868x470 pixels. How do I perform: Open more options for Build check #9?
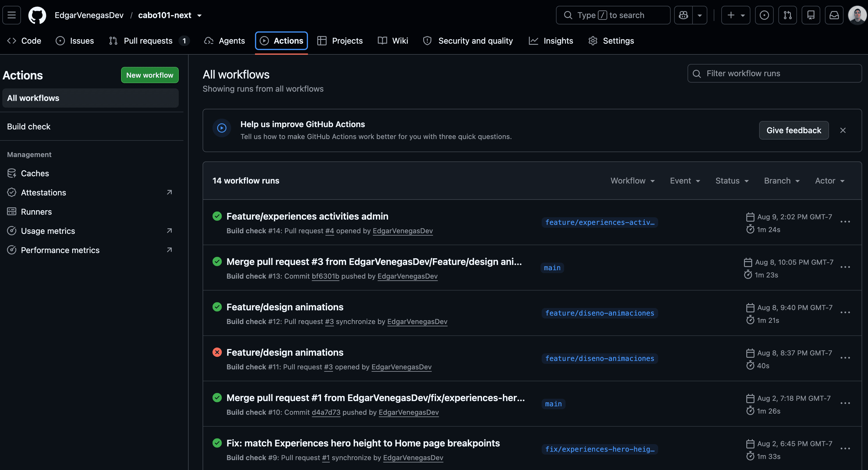pos(845,449)
